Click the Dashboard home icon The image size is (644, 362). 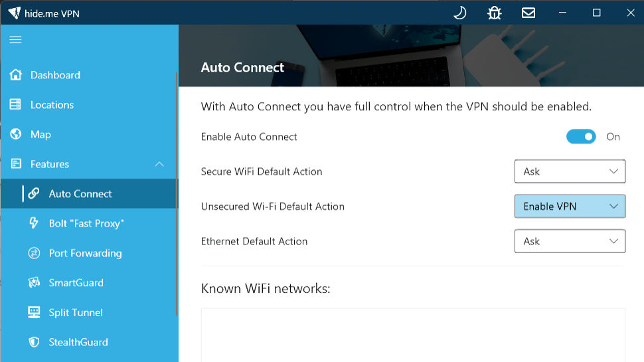(x=16, y=75)
